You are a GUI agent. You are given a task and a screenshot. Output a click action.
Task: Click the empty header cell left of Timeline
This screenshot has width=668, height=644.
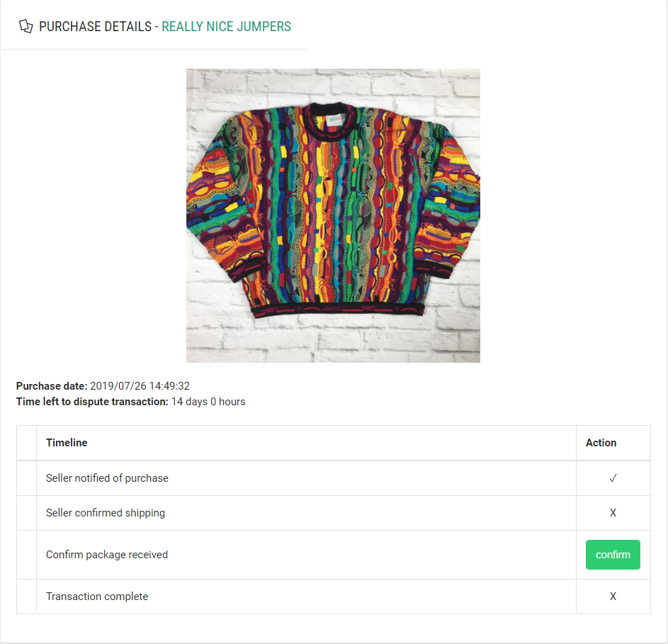pyautogui.click(x=26, y=443)
